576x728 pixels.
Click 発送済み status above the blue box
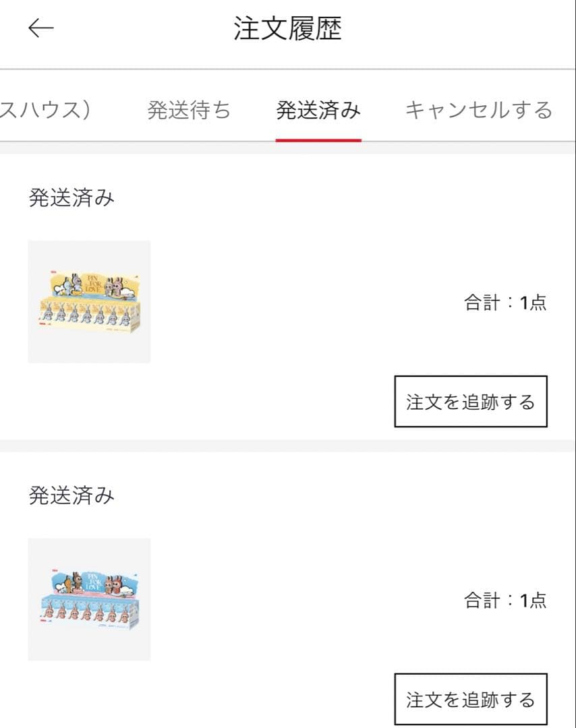(x=71, y=495)
